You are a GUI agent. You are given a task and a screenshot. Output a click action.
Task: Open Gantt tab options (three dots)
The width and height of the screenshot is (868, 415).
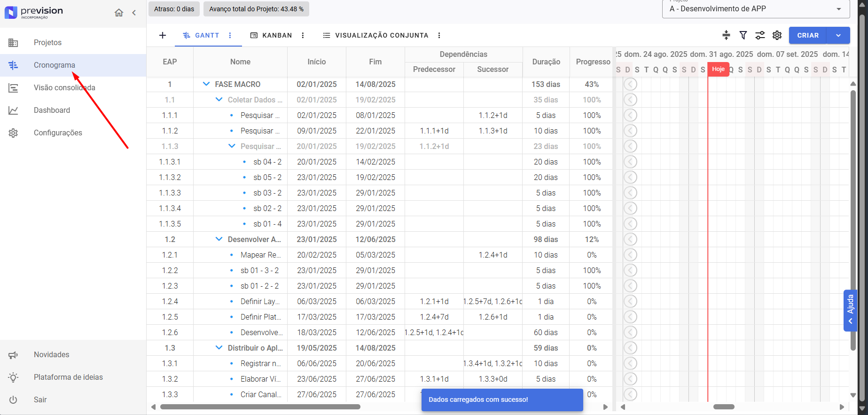(230, 35)
